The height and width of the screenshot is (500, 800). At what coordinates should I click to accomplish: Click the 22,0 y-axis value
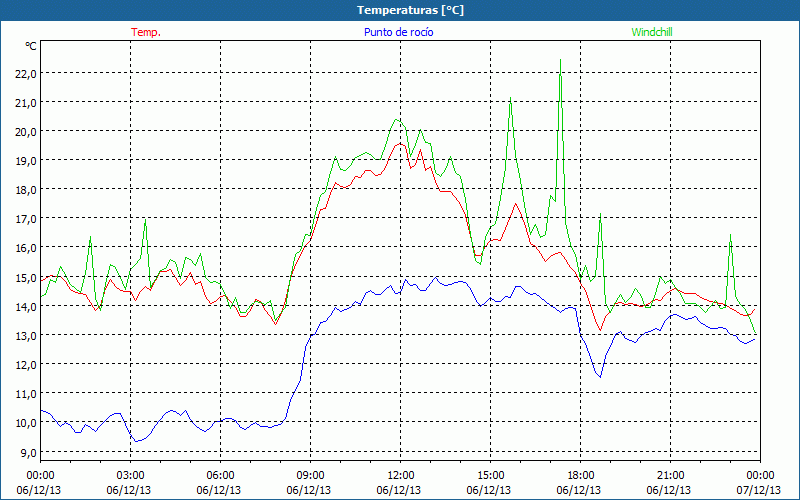click(x=26, y=73)
